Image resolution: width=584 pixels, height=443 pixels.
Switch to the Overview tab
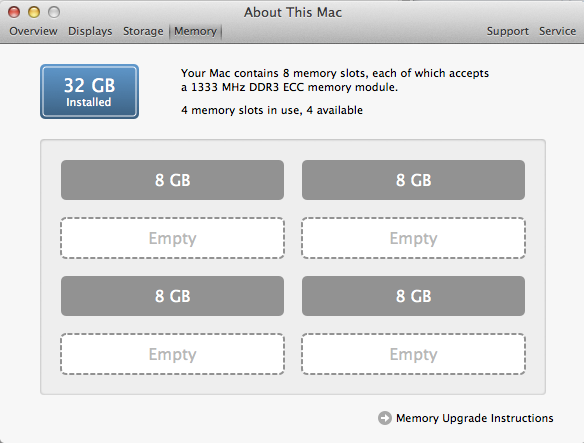click(34, 31)
